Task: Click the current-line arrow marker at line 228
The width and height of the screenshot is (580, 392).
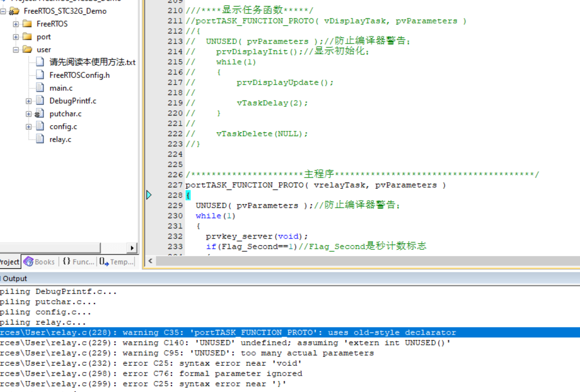Action: [149, 195]
